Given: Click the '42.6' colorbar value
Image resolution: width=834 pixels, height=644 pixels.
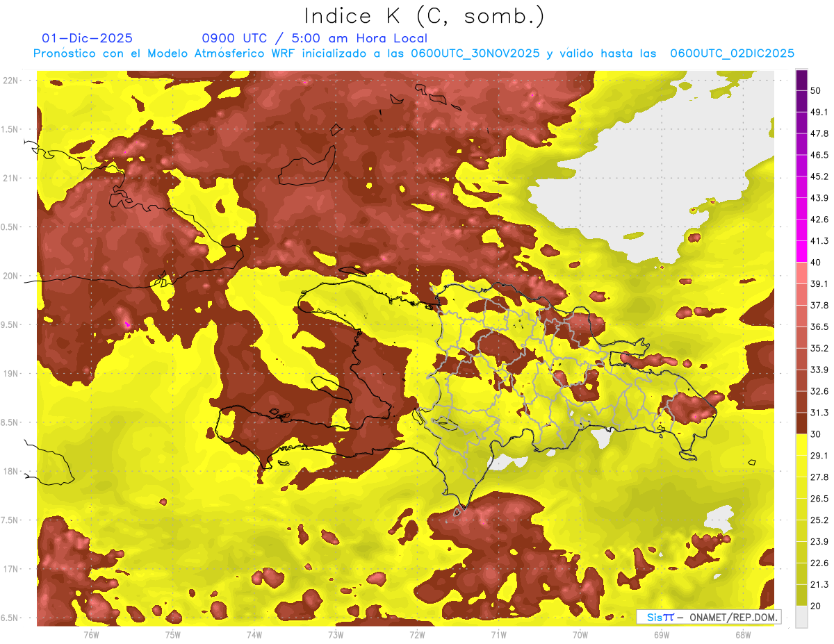Looking at the screenshot, I should (819, 220).
